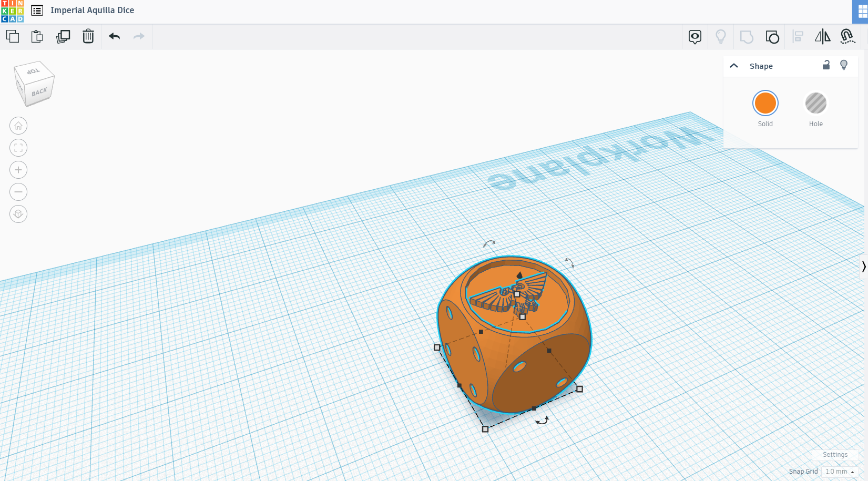Image resolution: width=868 pixels, height=481 pixels.
Task: Zoom out with the minus button
Action: pyautogui.click(x=18, y=192)
